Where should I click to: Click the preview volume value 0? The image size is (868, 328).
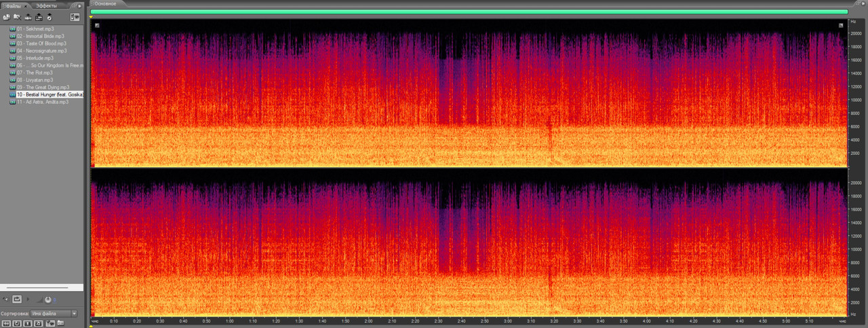[x=56, y=299]
